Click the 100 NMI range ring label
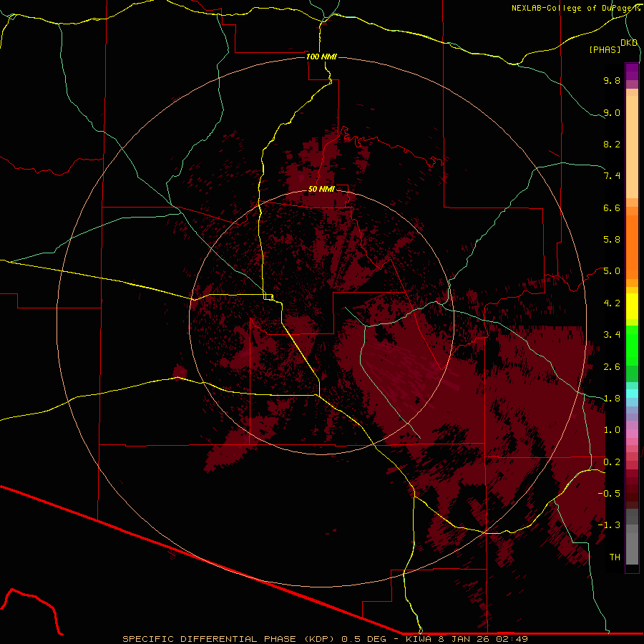The image size is (644, 644). [321, 57]
